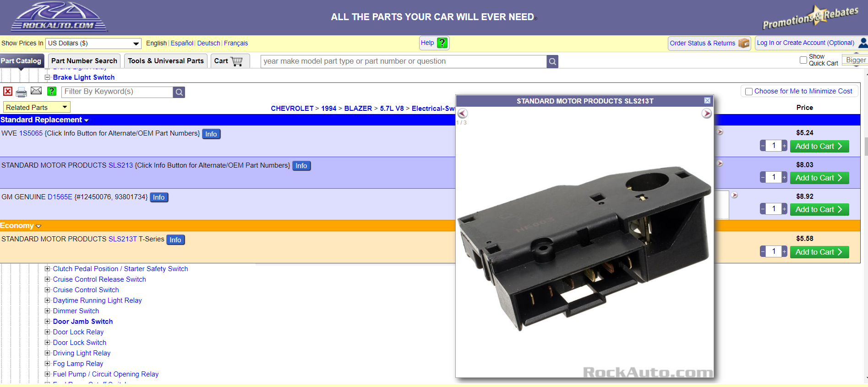Open Info for SLS213T T-Series

[175, 240]
